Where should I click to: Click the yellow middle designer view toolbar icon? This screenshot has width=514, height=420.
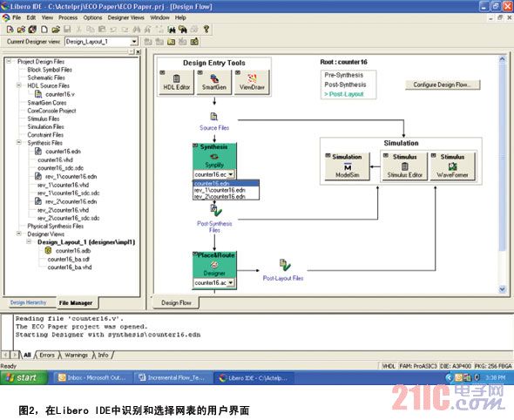pos(171,42)
